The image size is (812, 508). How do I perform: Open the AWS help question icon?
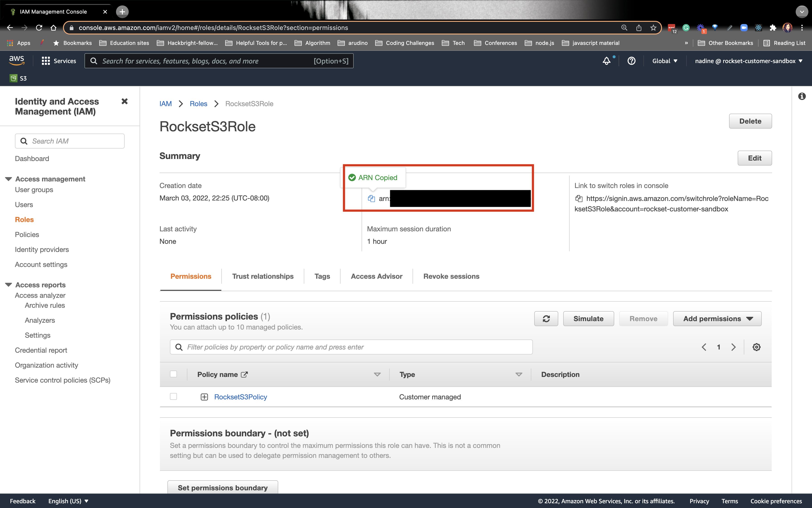(x=631, y=61)
